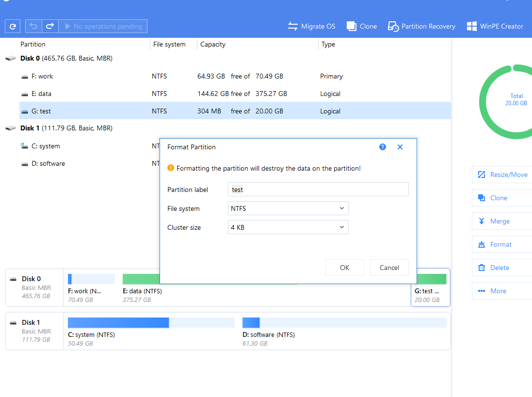
Task: Click the drive icon beside F: work
Action: coord(24,77)
